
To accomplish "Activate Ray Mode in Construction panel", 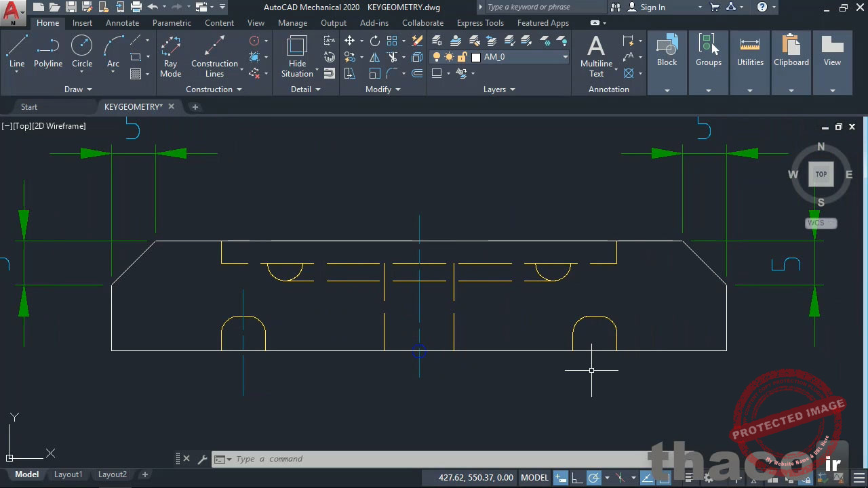I will [170, 57].
